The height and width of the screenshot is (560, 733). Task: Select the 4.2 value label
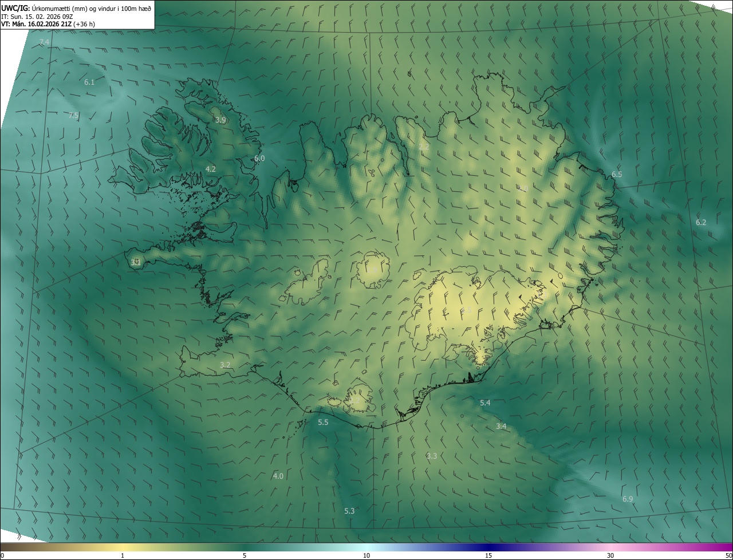(210, 169)
